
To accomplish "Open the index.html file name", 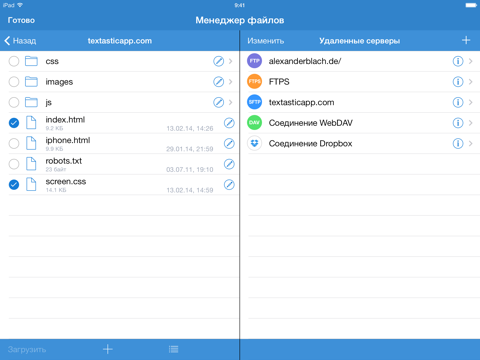I will (x=65, y=120).
